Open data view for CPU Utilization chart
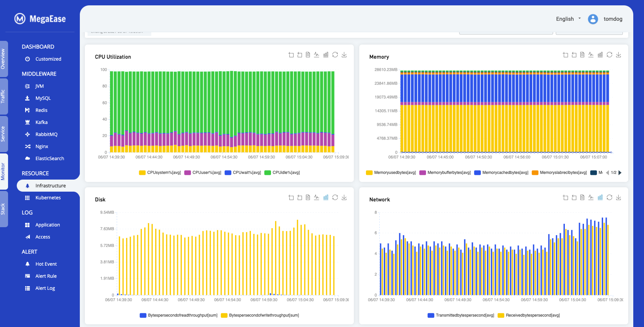Viewport: 644px width, 327px height. [308, 55]
